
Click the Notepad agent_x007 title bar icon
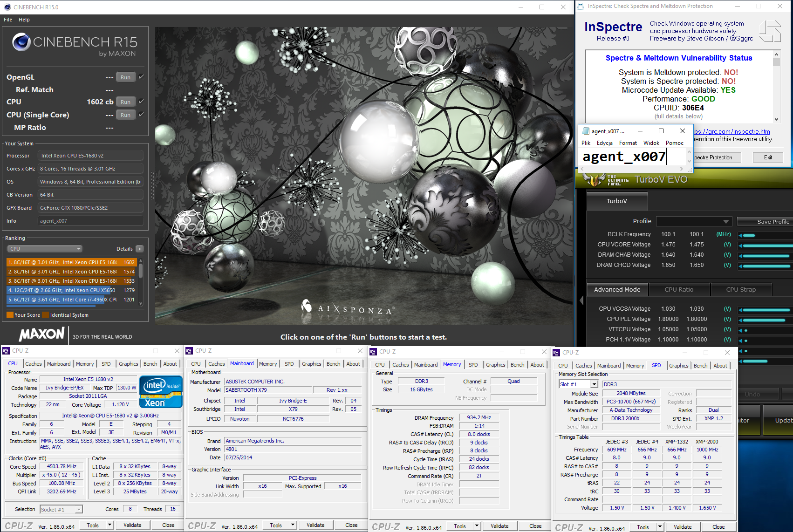coord(585,131)
